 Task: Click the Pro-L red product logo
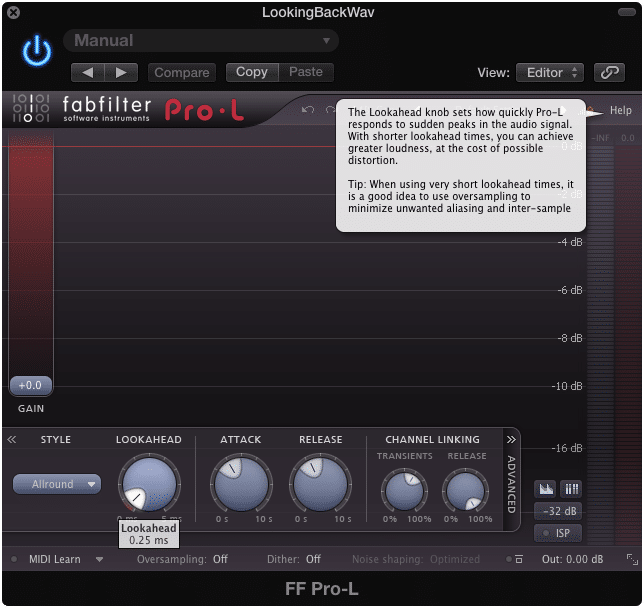(x=205, y=110)
